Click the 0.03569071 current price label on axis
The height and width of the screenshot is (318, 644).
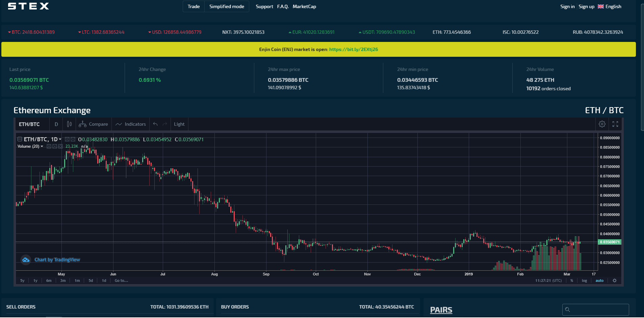point(610,242)
